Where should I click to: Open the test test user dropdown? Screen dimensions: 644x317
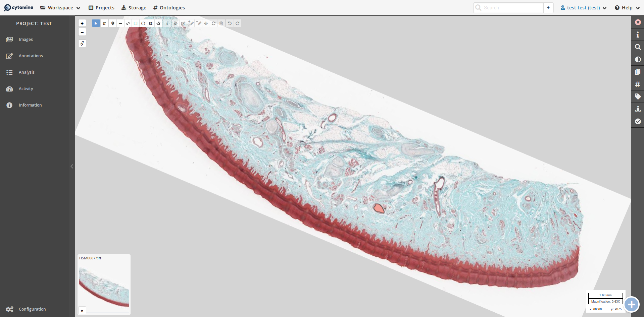tap(583, 8)
